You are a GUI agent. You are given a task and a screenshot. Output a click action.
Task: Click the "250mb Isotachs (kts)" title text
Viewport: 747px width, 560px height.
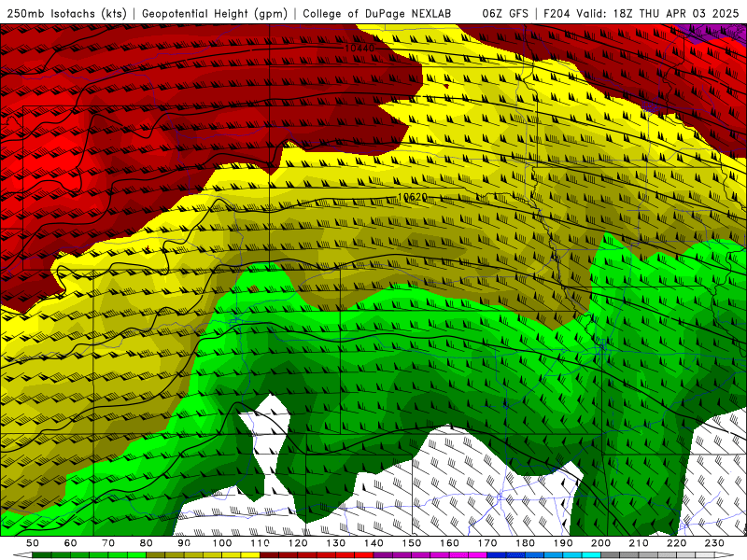pos(66,13)
